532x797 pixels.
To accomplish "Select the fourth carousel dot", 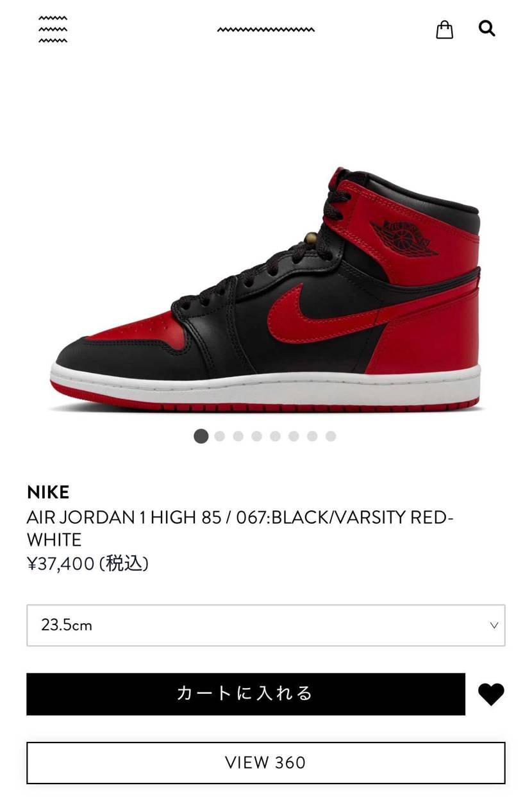I will 257,436.
